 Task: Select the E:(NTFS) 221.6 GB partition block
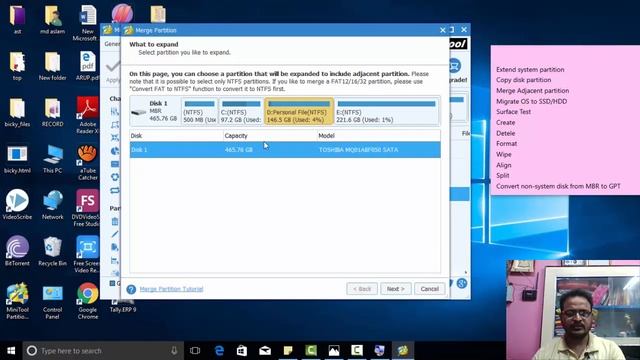point(387,111)
